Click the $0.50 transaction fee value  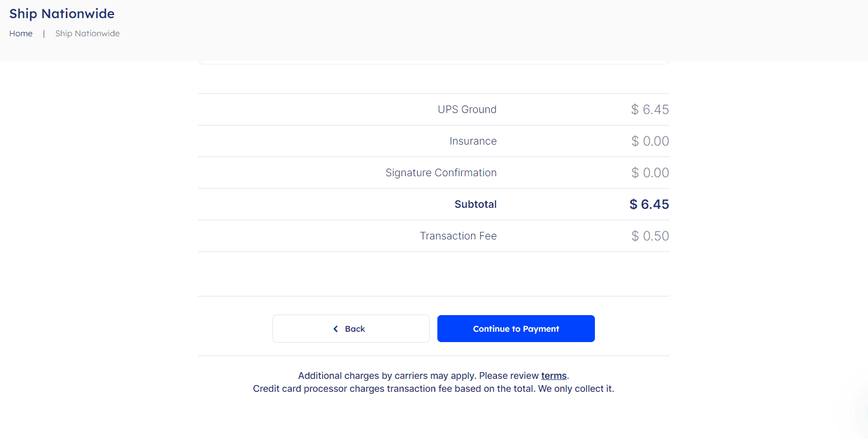coord(650,236)
